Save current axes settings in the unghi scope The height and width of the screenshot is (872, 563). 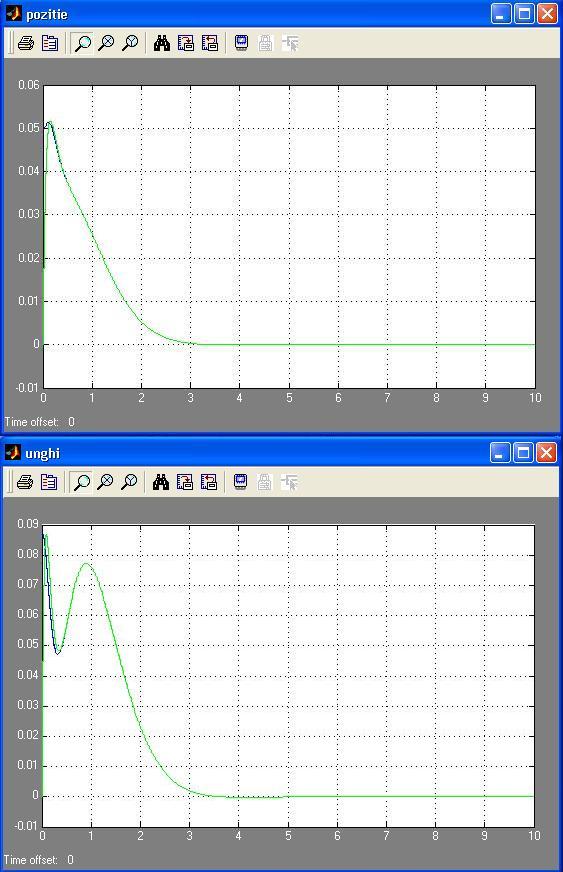pos(185,482)
